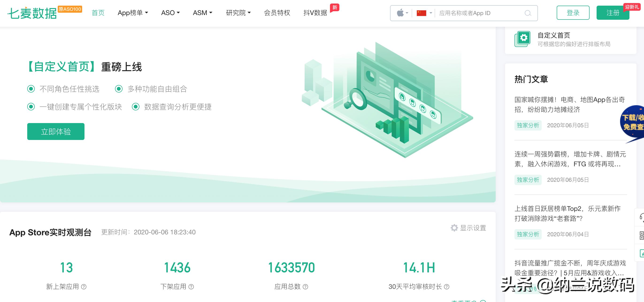Go to 首页 nav item
This screenshot has height=302, width=644.
tap(98, 13)
